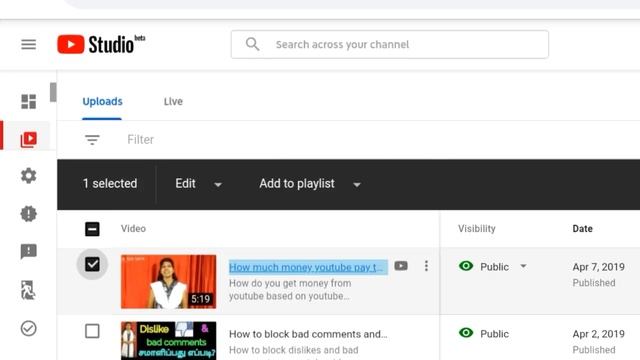Click the Visibility column header
640x360 pixels.
[x=476, y=229]
